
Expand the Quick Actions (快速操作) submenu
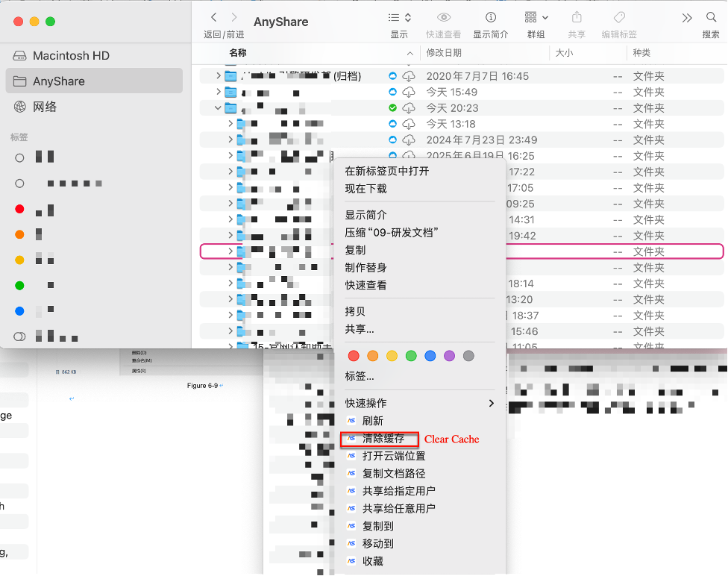tap(418, 403)
